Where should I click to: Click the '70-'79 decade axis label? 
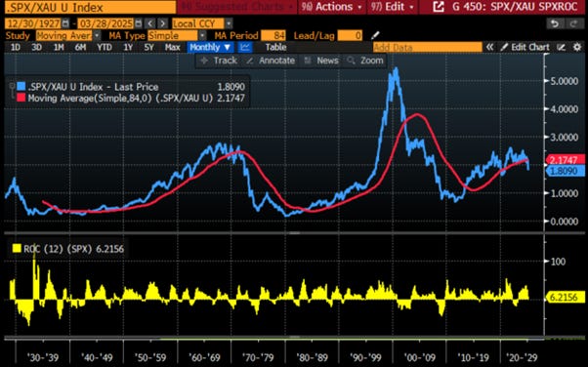coord(258,357)
